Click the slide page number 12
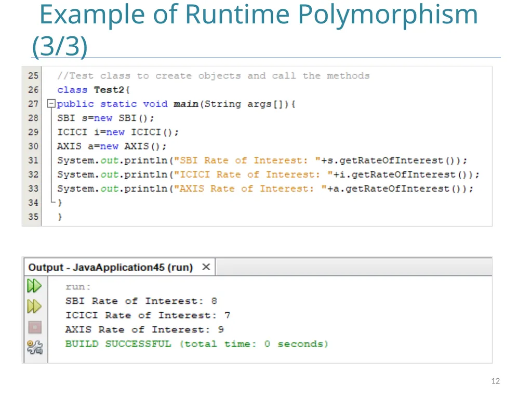 coord(495,381)
